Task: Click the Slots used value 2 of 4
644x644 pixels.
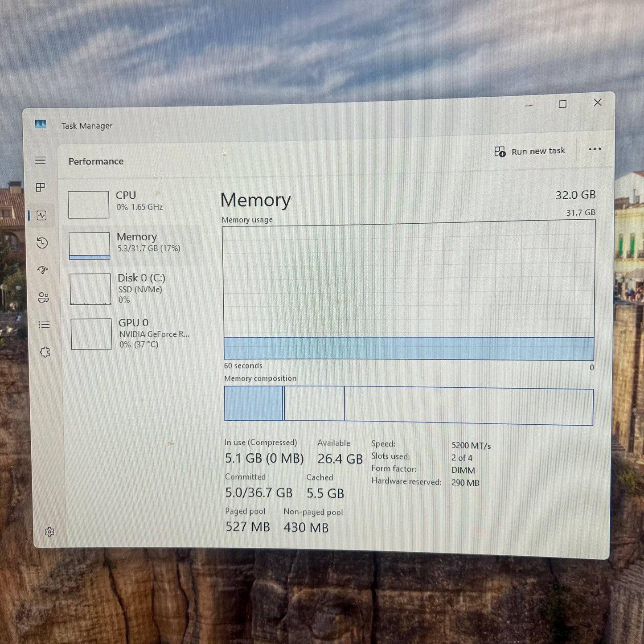Action: point(462,458)
